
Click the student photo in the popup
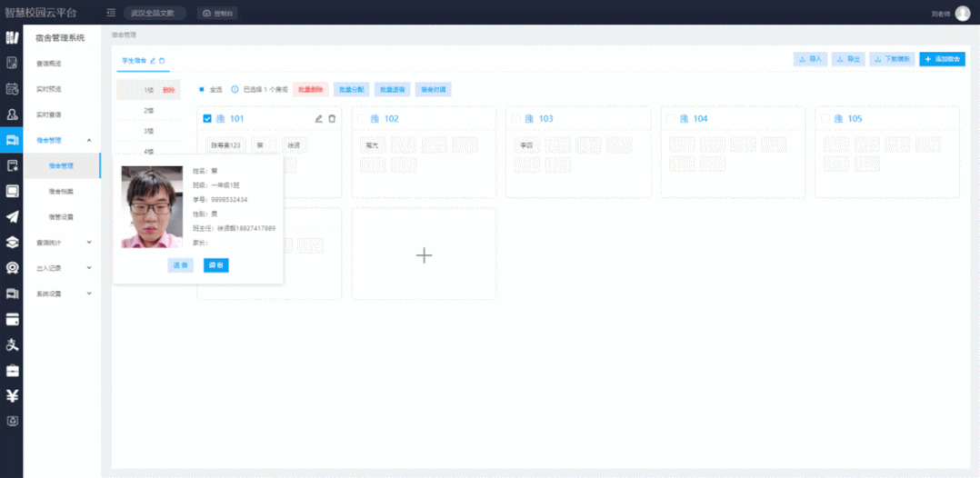click(152, 207)
